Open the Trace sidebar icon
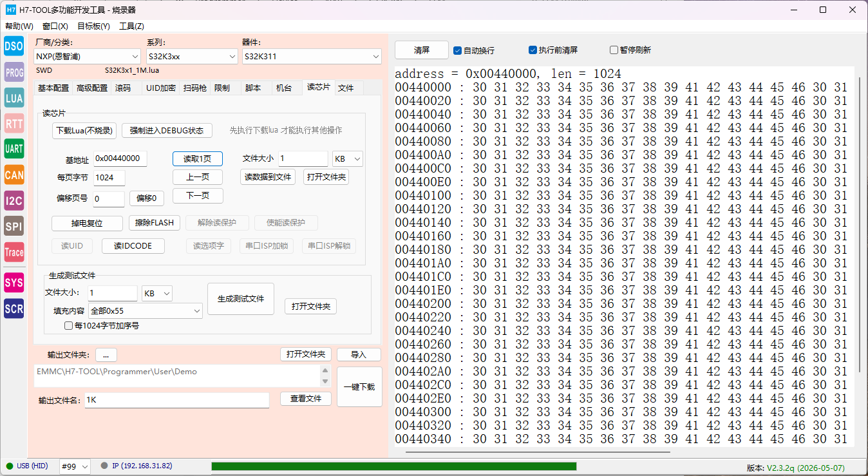 [14, 252]
